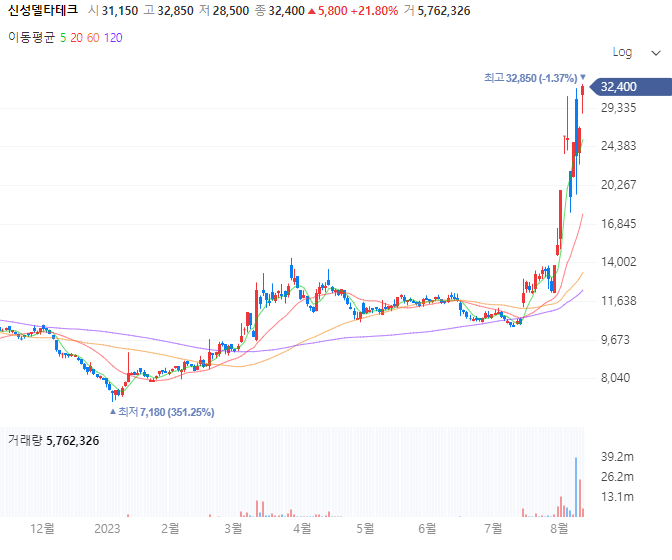Viewport: 672px width, 560px height.
Task: Click the 최고 32,850 high marker
Action: 534,78
